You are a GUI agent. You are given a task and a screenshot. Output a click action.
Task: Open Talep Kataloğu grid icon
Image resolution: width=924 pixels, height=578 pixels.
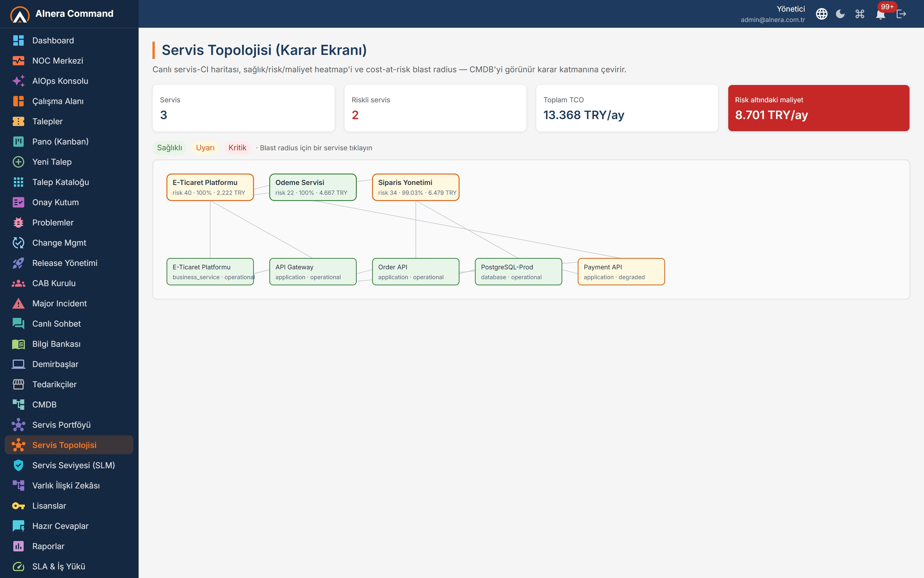tap(18, 182)
